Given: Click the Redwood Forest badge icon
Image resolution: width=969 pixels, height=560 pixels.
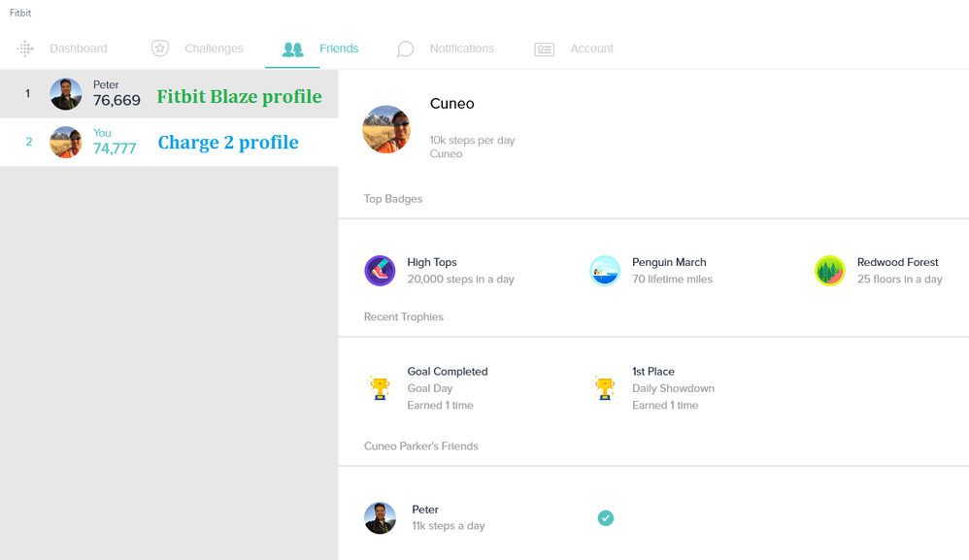Looking at the screenshot, I should (x=830, y=271).
